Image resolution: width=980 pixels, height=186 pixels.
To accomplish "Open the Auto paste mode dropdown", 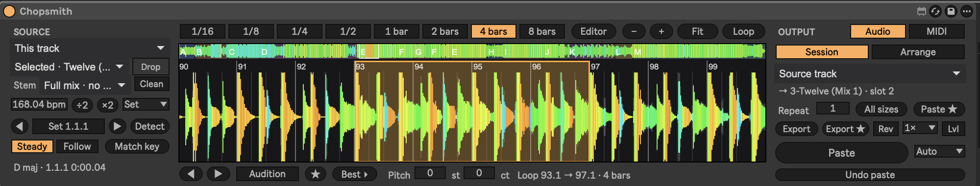I will click(x=939, y=152).
